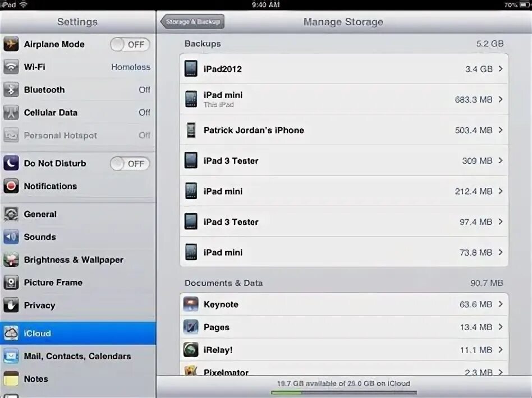Tap the battery indicator in status bar
Viewport: 532px width, 398px height.
(x=524, y=4)
